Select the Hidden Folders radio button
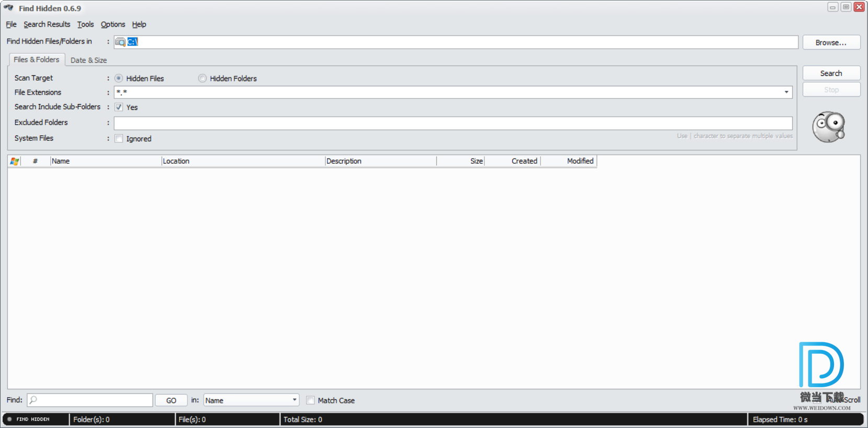 tap(202, 78)
